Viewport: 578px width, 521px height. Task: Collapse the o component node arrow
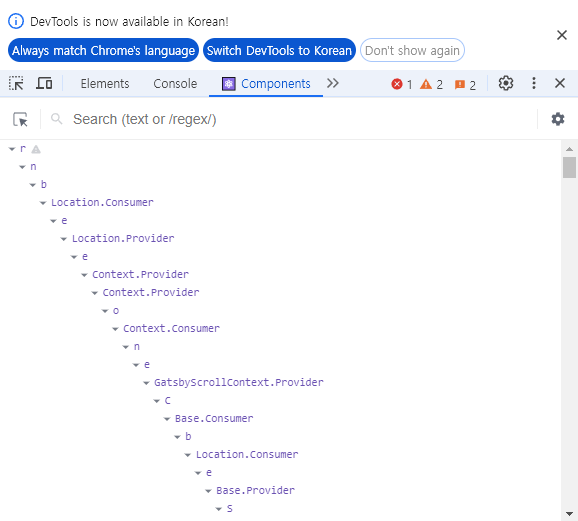pos(105,311)
